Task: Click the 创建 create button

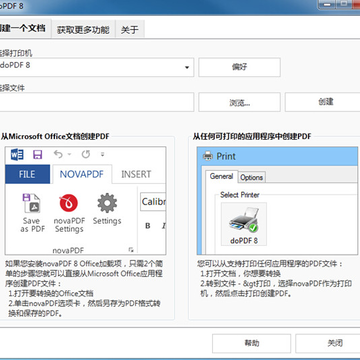Action: point(322,102)
